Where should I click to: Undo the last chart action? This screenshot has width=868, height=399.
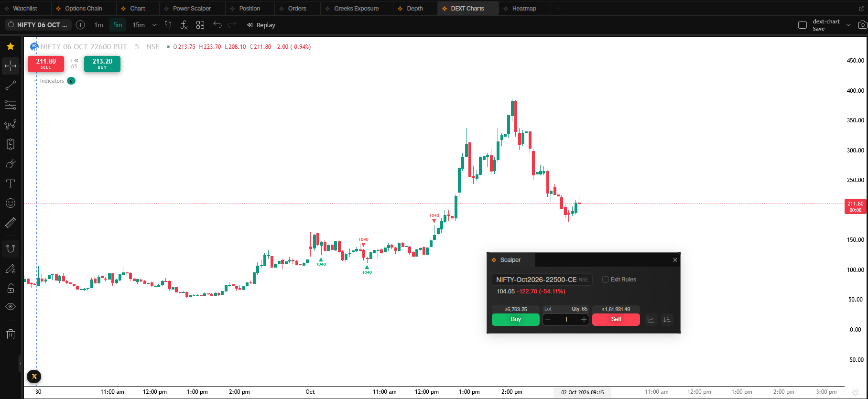(x=217, y=25)
